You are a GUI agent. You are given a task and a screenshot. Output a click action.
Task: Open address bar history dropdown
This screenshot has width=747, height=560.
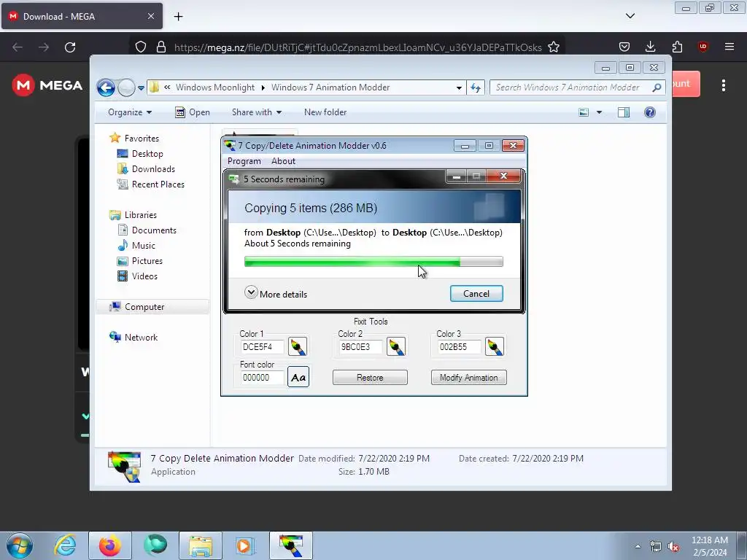(459, 87)
